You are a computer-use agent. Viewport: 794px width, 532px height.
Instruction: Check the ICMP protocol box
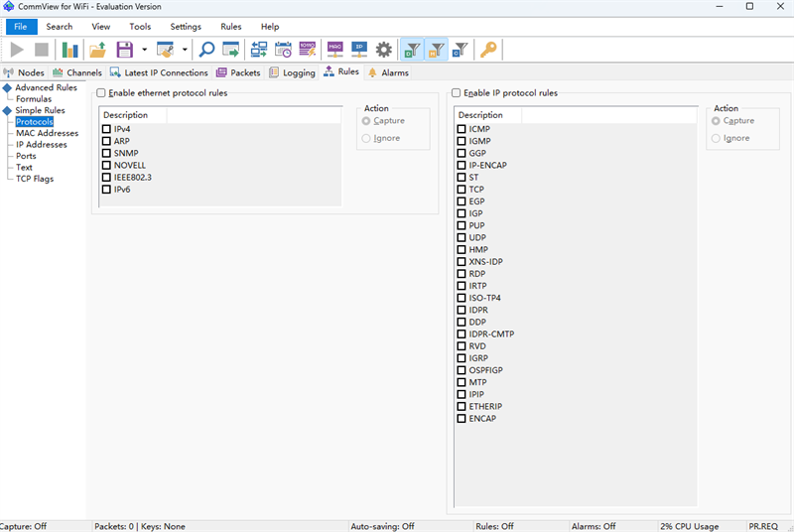click(x=462, y=129)
